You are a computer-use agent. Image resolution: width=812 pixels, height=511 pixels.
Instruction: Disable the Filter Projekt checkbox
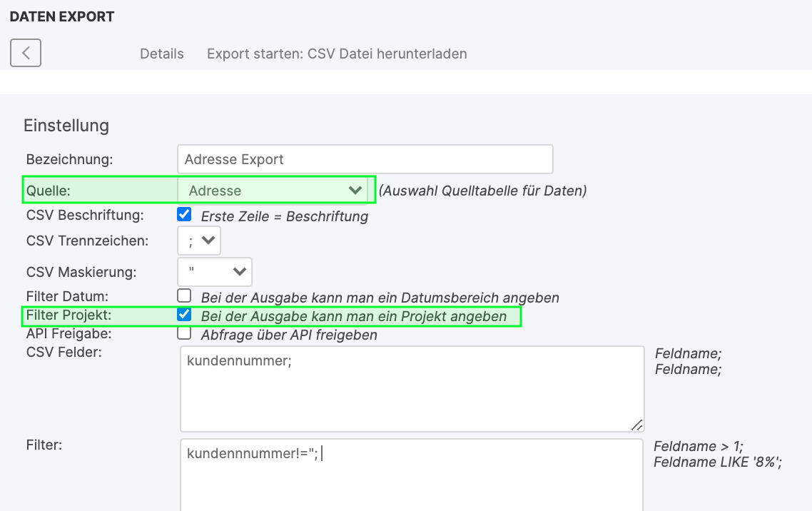(184, 314)
